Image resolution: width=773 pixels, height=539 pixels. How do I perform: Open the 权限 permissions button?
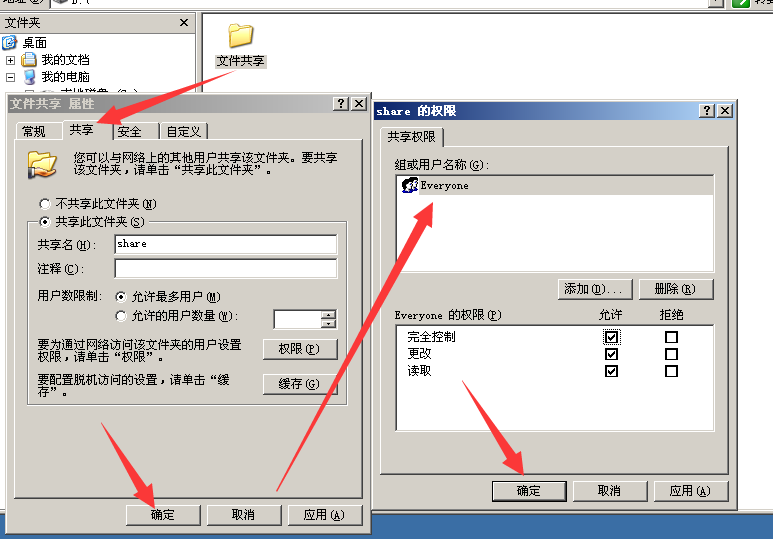[x=300, y=349]
